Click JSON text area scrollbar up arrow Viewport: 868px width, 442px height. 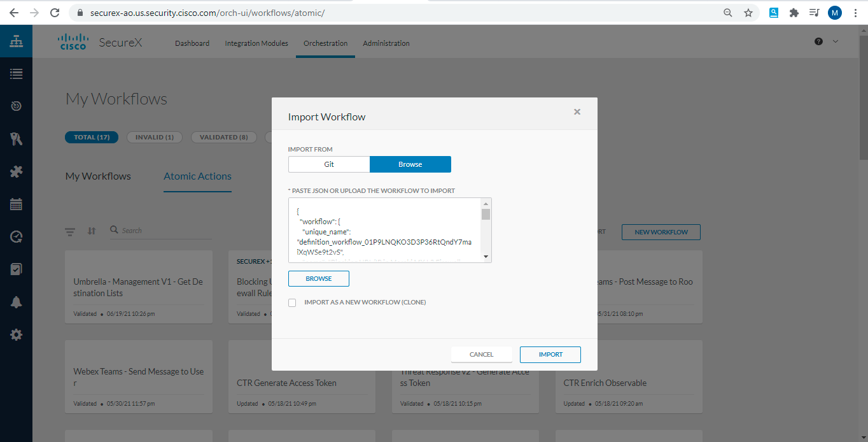click(486, 203)
